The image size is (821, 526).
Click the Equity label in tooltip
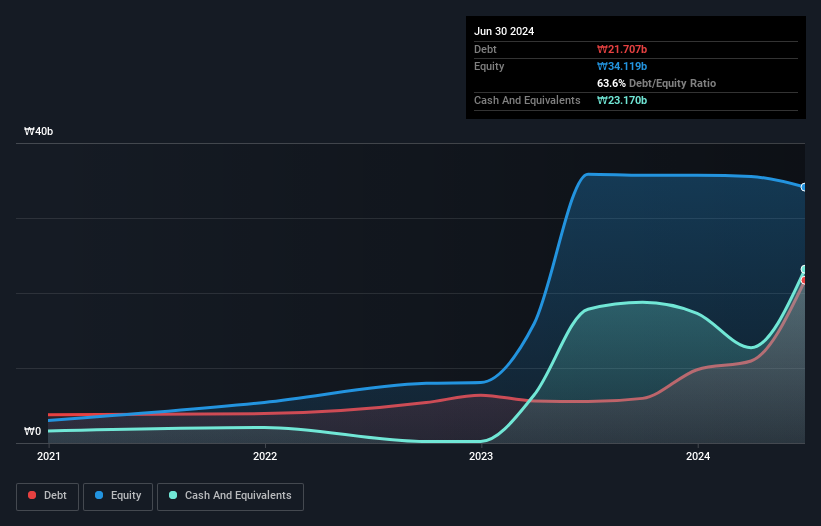489,66
